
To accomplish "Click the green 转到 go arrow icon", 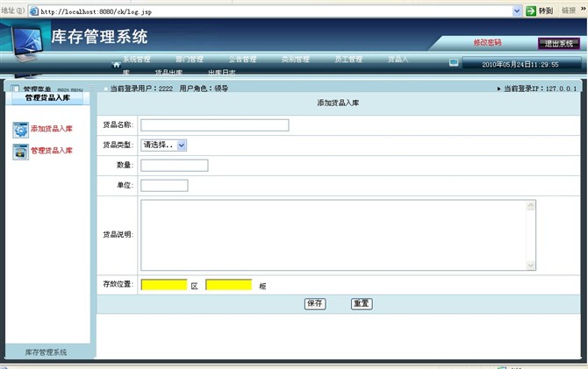I will pyautogui.click(x=531, y=11).
